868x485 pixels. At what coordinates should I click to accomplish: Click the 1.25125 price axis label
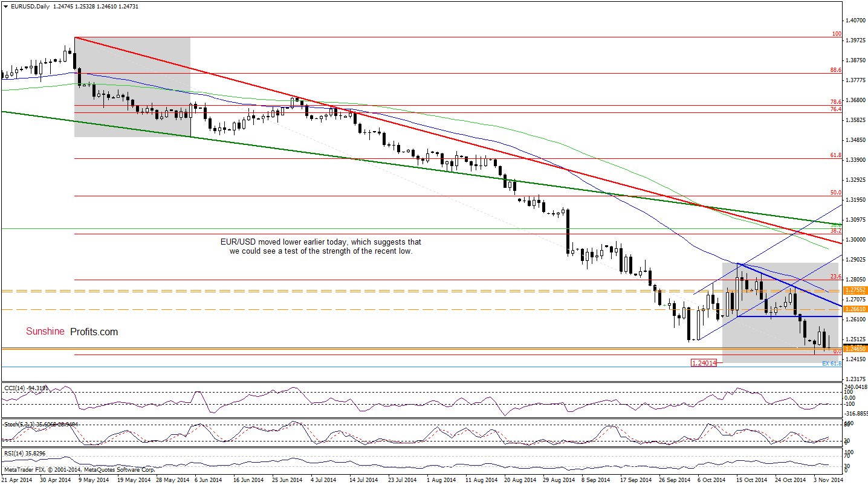point(857,339)
